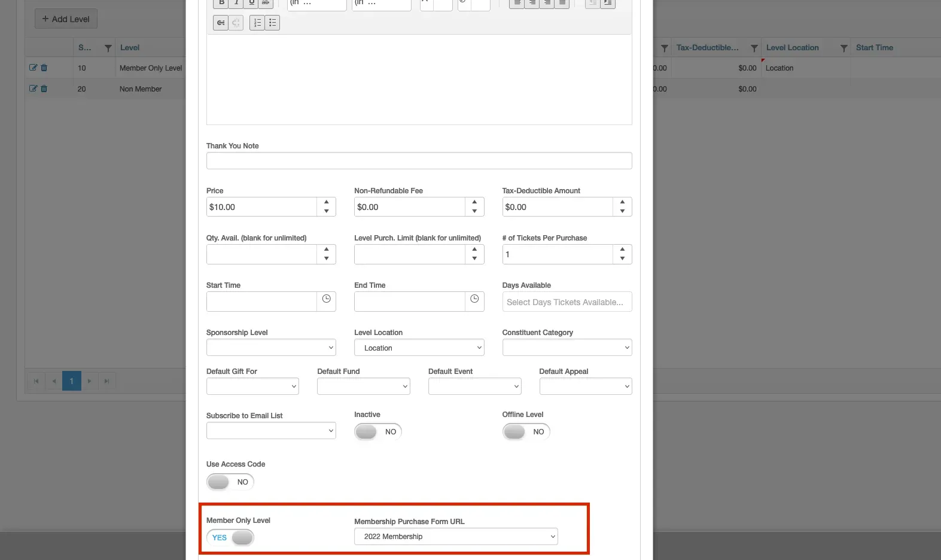The height and width of the screenshot is (560, 941).
Task: Decrease Price with down arrow
Action: [x=327, y=211]
